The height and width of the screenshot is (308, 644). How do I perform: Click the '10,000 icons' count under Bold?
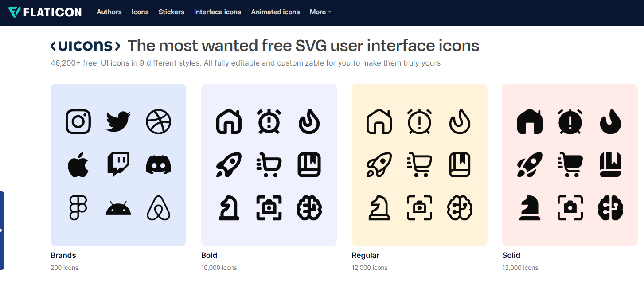(x=219, y=268)
